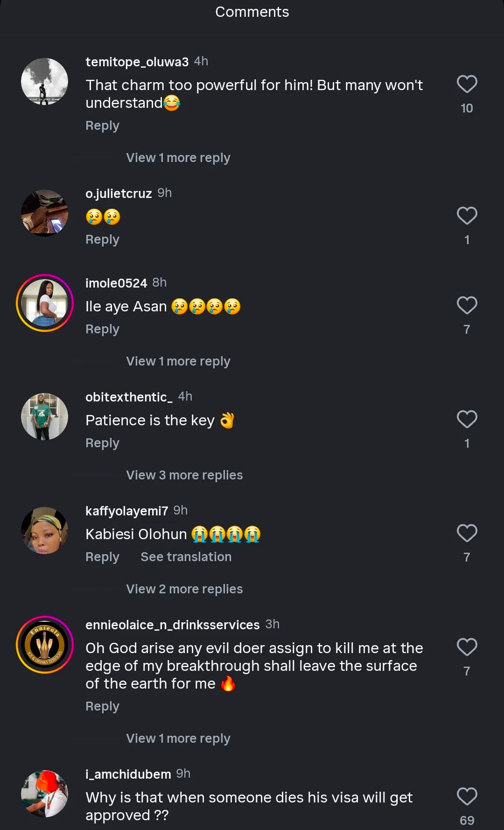Open the i_amchidubem username
This screenshot has height=830, width=504.
coord(128,774)
